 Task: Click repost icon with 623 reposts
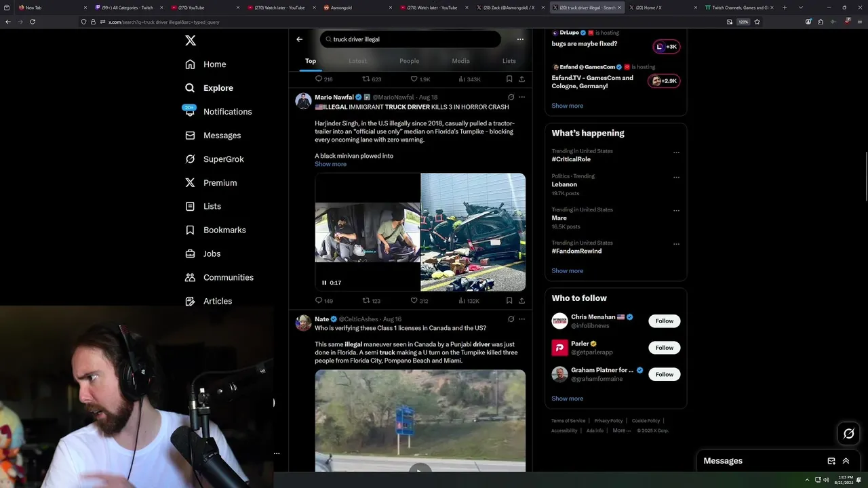366,79
